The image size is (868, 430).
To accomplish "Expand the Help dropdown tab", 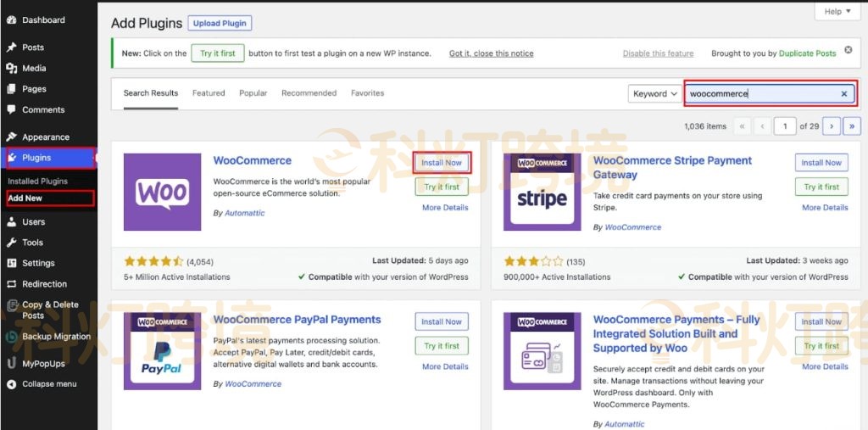I will click(x=837, y=12).
